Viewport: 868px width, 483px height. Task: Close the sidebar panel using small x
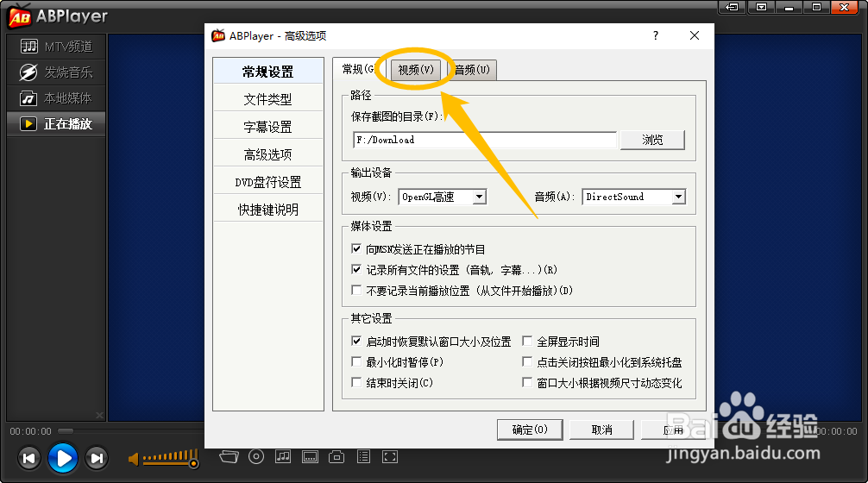pos(99,415)
